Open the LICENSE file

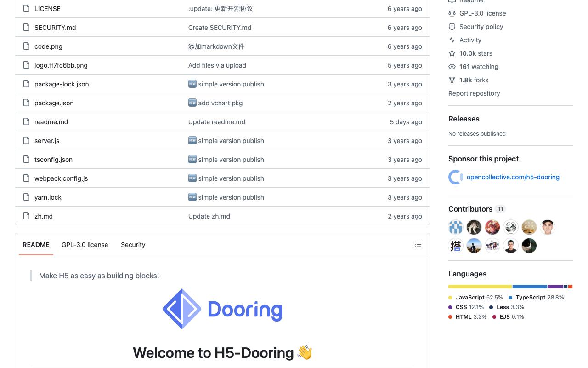pyautogui.click(x=47, y=9)
